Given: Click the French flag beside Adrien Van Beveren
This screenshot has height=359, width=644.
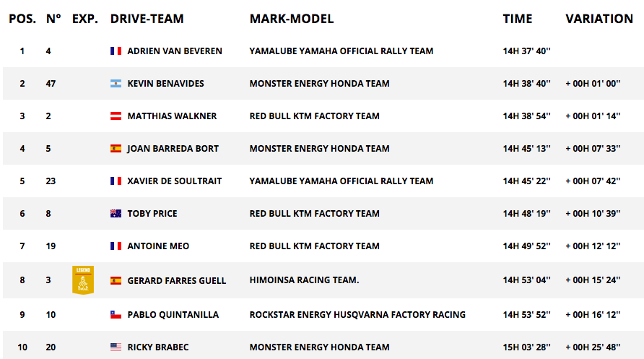Looking at the screenshot, I should pos(116,51).
